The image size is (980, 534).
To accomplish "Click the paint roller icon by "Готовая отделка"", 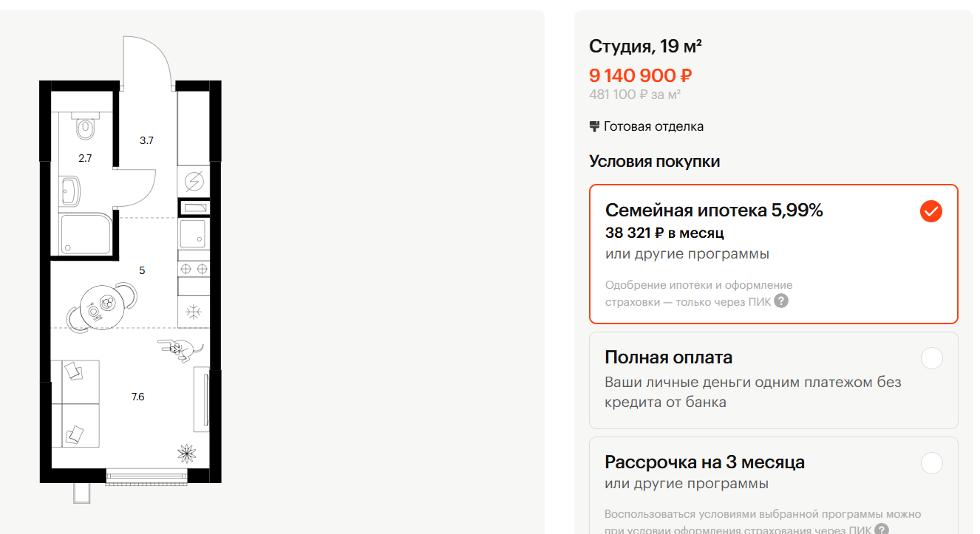I will [594, 126].
